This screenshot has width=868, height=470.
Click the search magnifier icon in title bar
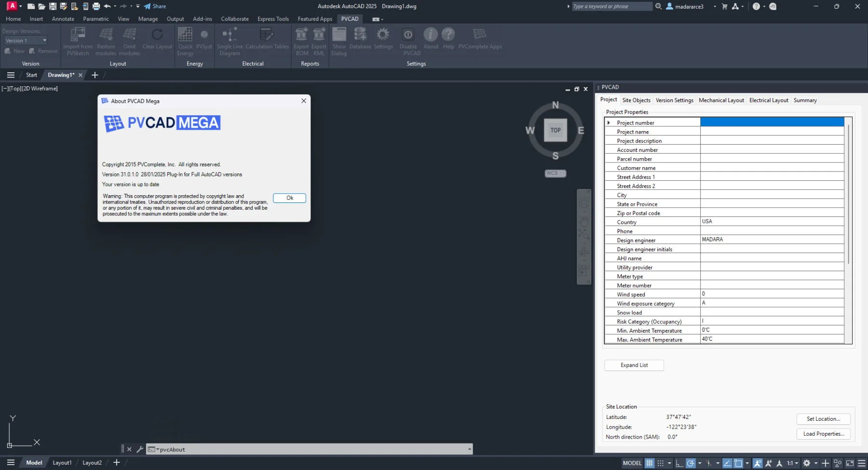click(x=658, y=6)
